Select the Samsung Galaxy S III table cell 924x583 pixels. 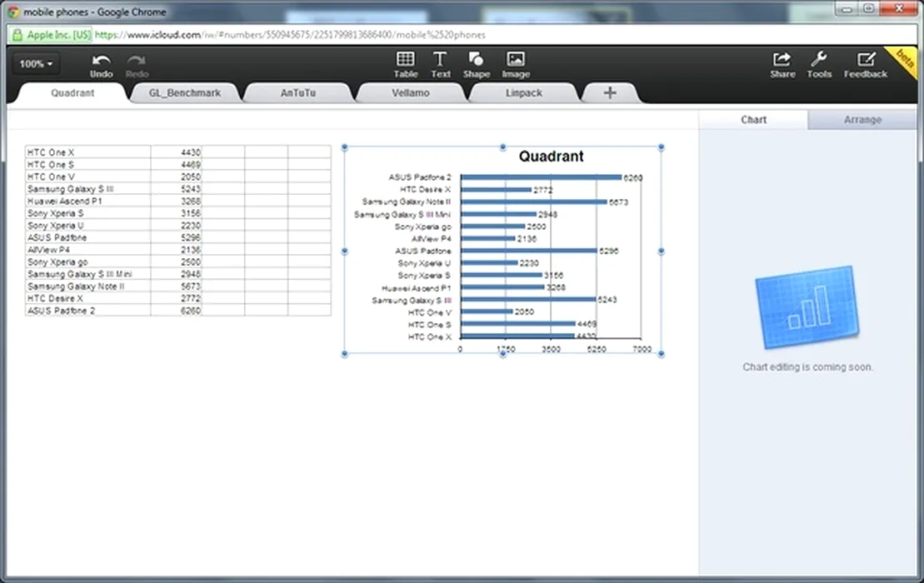pyautogui.click(x=87, y=189)
